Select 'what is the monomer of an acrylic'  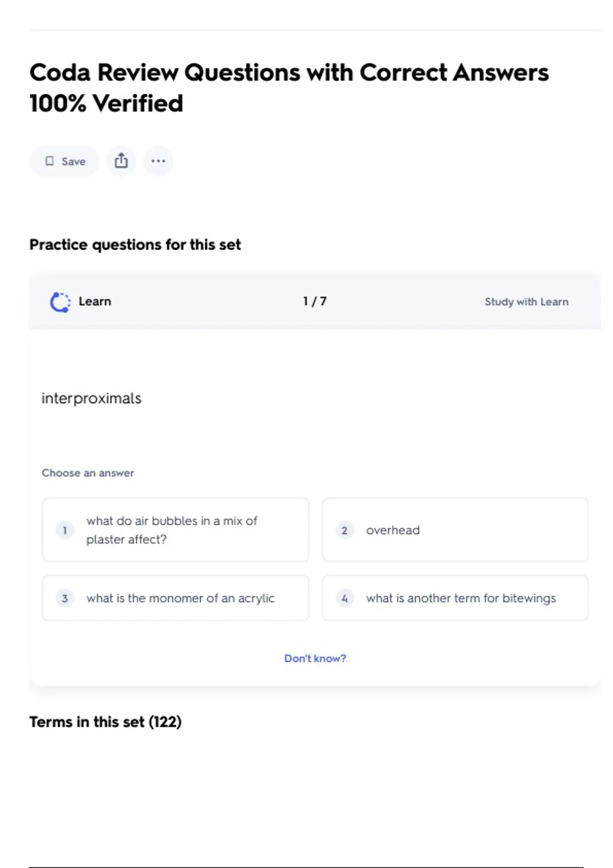click(175, 598)
